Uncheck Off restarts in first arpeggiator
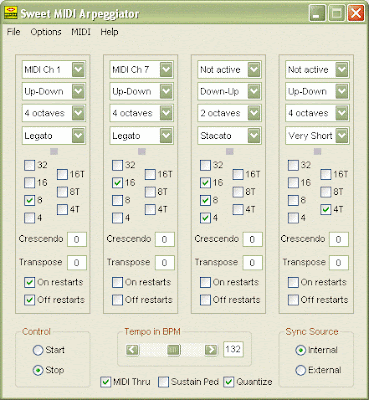 [30, 300]
